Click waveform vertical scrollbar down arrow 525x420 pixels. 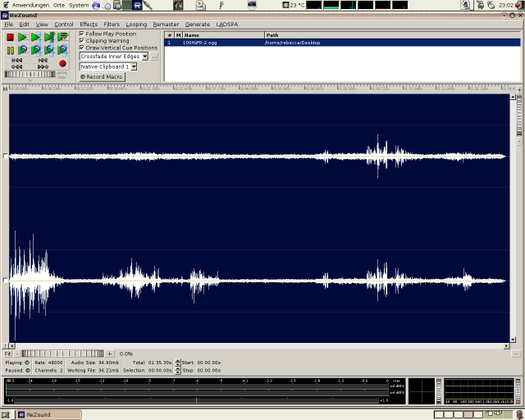click(x=513, y=340)
